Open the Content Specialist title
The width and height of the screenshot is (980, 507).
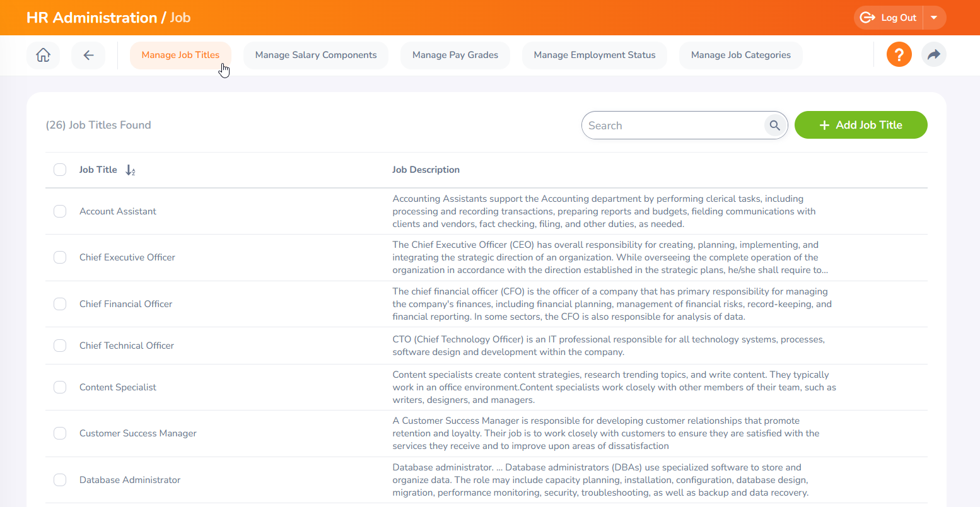coord(118,387)
